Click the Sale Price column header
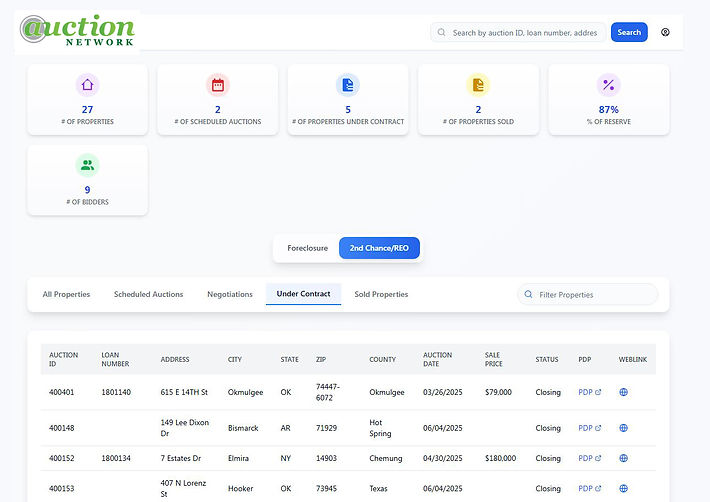 coord(494,359)
